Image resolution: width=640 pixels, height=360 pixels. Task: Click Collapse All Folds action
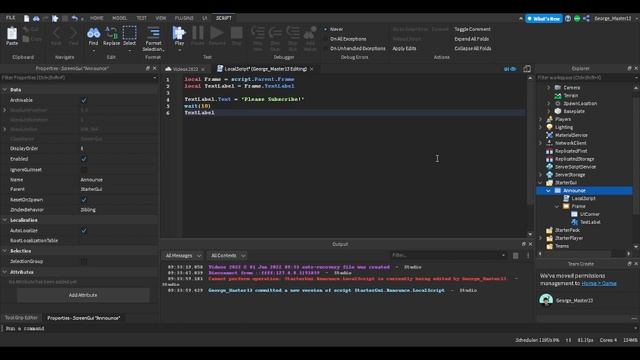click(x=473, y=48)
